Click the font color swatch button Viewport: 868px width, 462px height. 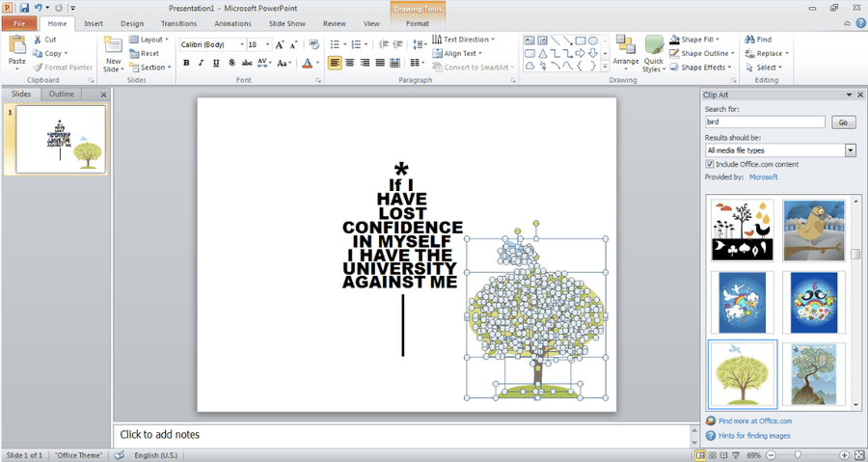308,63
